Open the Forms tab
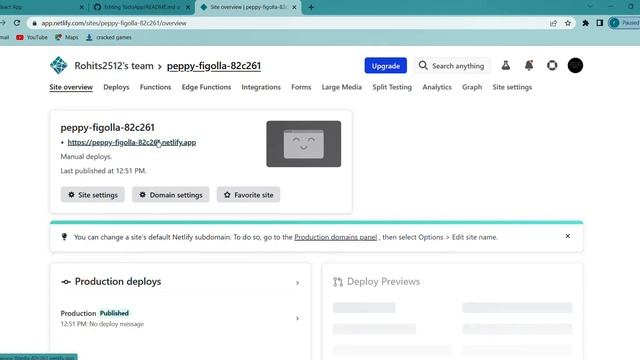Viewport: 640px width, 360px height. (x=301, y=87)
